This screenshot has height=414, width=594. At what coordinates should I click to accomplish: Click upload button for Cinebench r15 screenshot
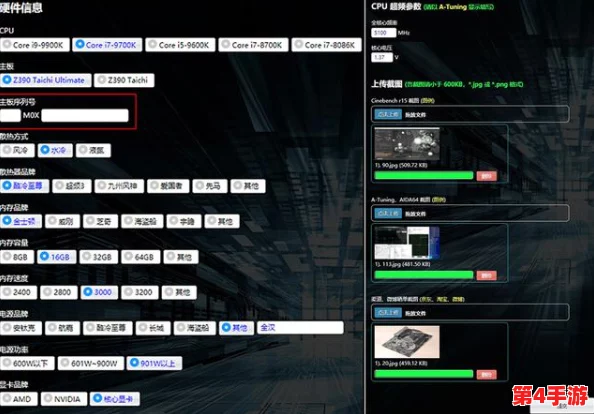pyautogui.click(x=388, y=114)
